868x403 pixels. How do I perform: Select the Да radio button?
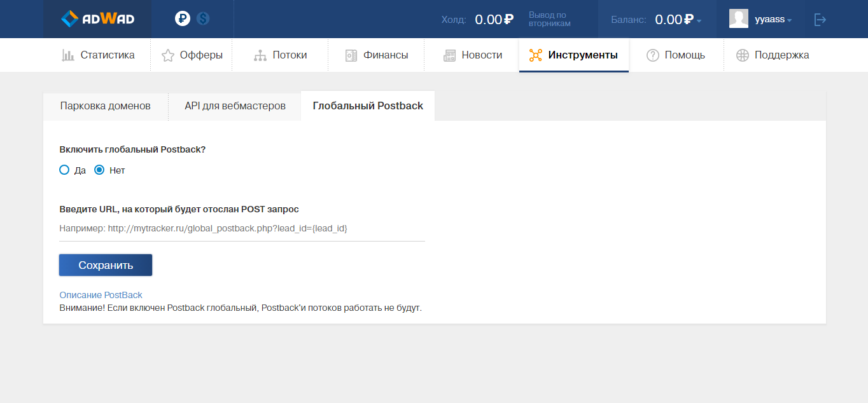pyautogui.click(x=64, y=170)
